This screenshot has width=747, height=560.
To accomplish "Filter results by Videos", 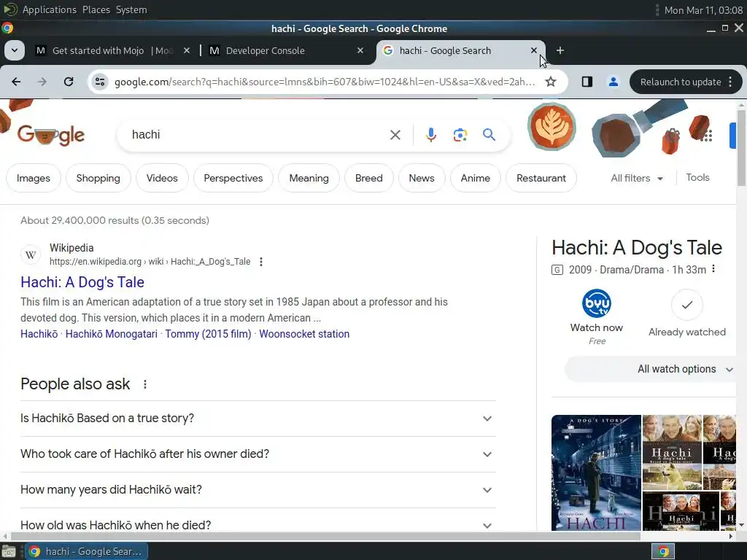I will [x=162, y=178].
